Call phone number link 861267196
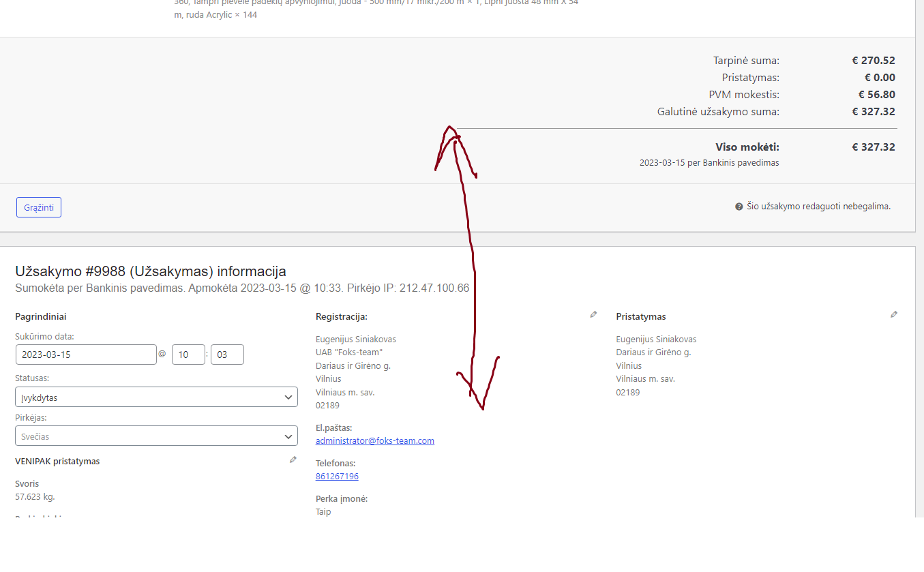 tap(337, 476)
